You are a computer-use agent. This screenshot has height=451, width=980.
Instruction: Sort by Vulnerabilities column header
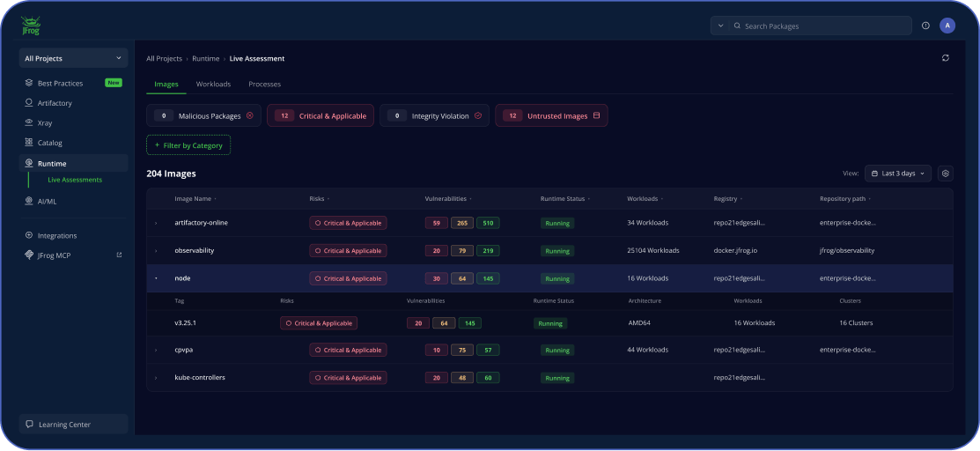click(448, 199)
